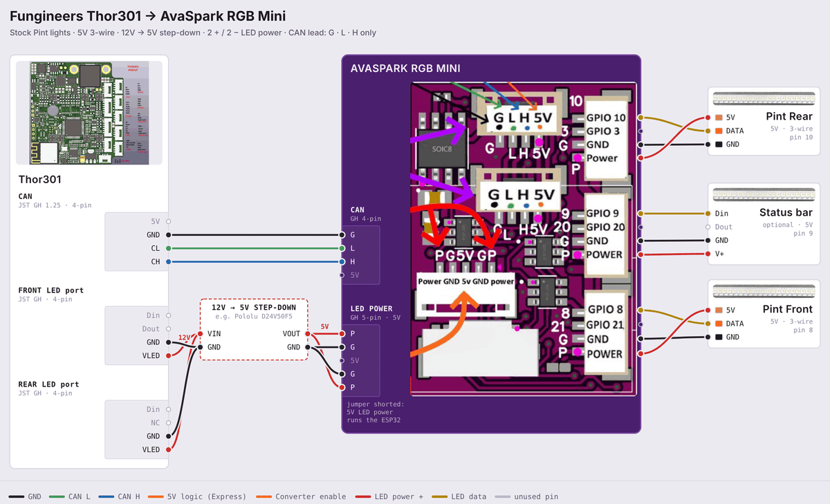Click the GPIO 10 board label
830x504 pixels.
[606, 118]
